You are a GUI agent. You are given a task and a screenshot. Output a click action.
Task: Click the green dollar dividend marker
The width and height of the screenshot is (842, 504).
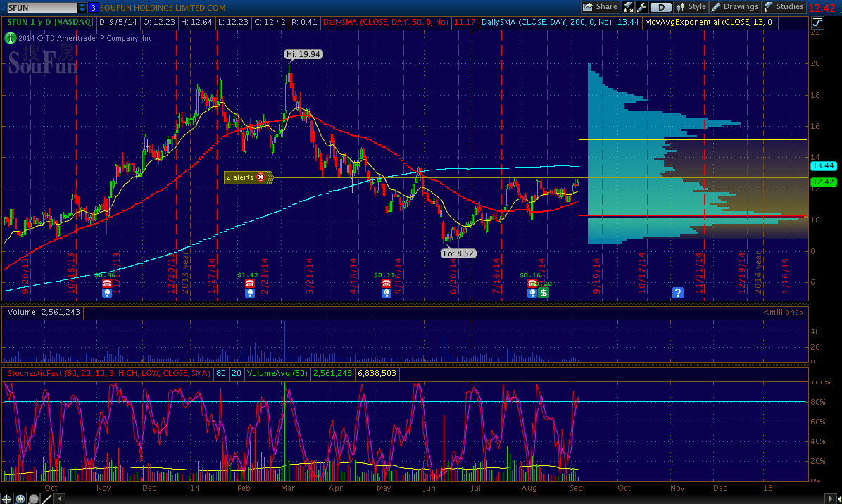point(543,293)
